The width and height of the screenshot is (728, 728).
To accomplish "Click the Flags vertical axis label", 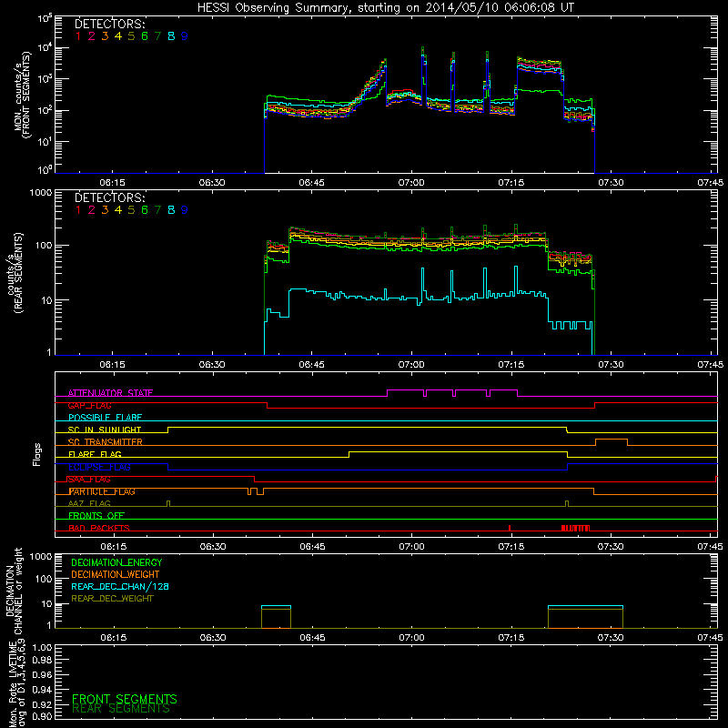I will click(37, 455).
